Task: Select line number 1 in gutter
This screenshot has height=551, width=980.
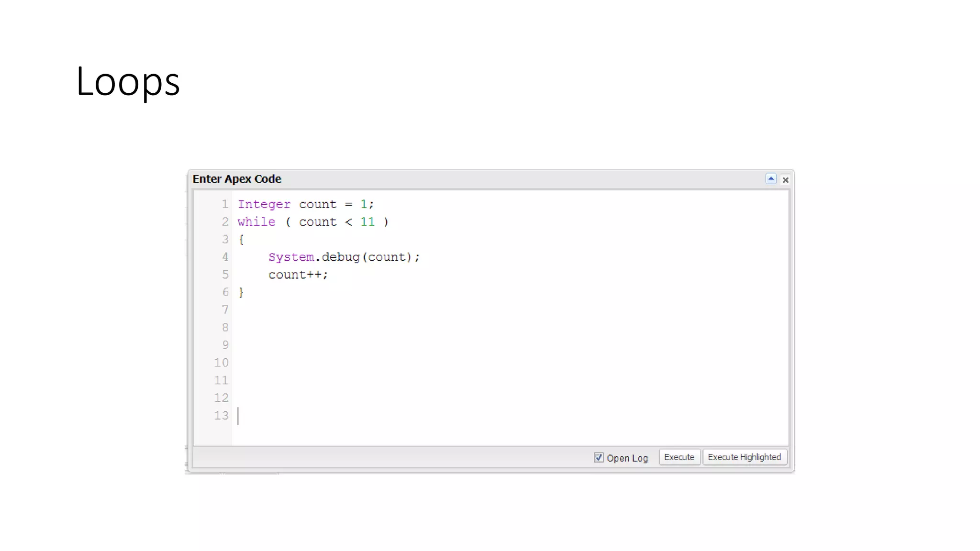Action: pyautogui.click(x=225, y=204)
